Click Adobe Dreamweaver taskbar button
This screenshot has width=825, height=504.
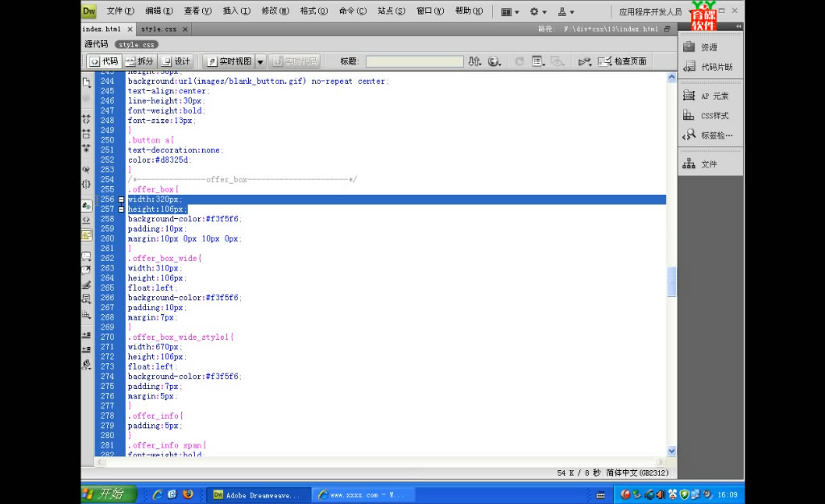point(258,494)
